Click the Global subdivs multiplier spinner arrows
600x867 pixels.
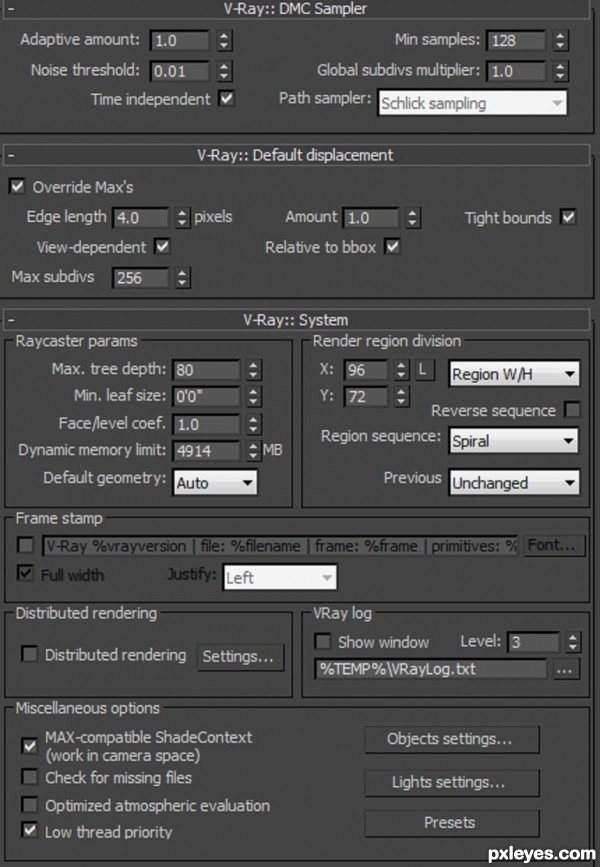[x=560, y=71]
